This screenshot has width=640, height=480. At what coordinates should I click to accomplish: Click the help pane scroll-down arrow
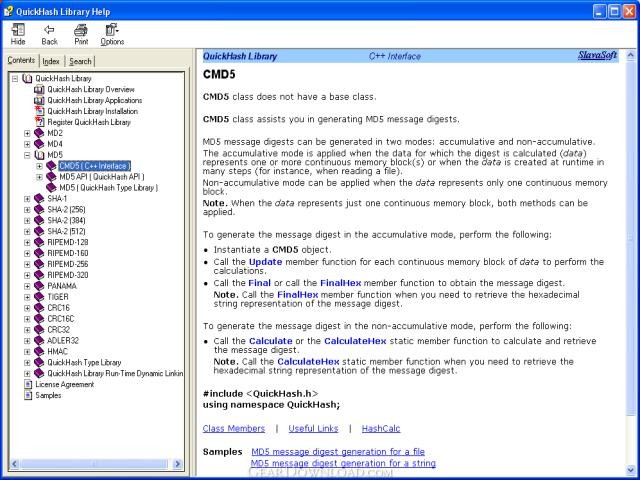tap(631, 470)
